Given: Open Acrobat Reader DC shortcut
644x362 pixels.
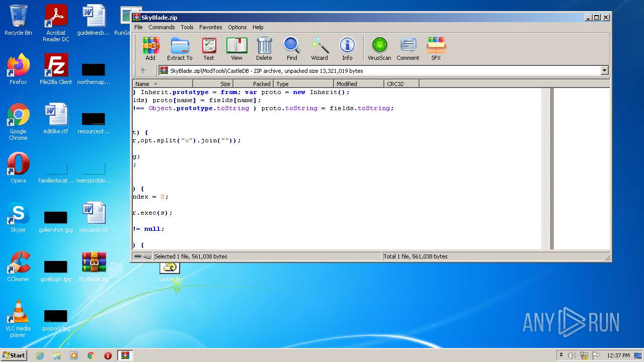Looking at the screenshot, I should tap(56, 23).
